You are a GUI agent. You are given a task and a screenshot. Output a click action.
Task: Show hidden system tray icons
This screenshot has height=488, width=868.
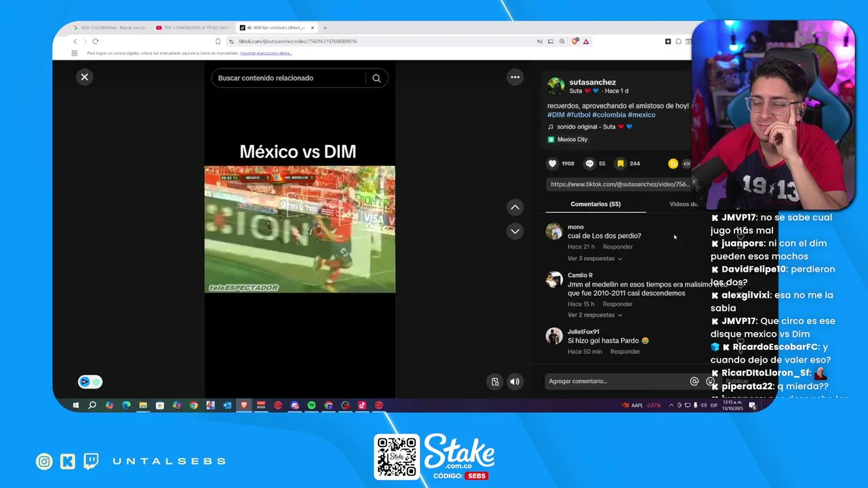(671, 405)
